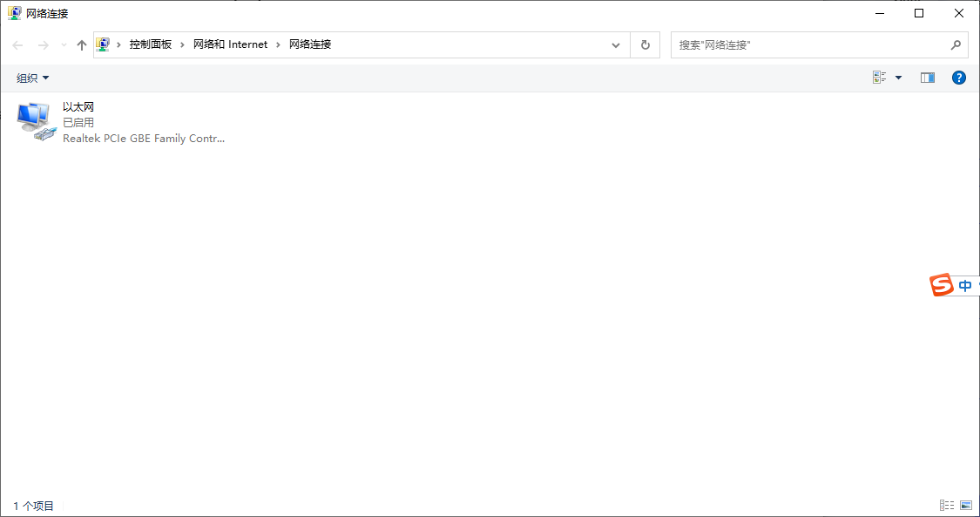The height and width of the screenshot is (517, 980).
Task: Click the Back navigation arrow
Action: tap(17, 44)
